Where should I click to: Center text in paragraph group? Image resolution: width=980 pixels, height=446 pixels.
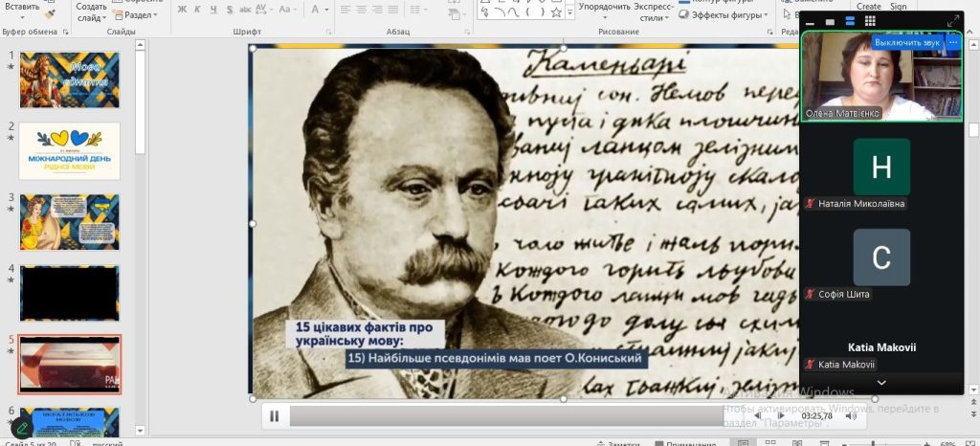pos(361,10)
